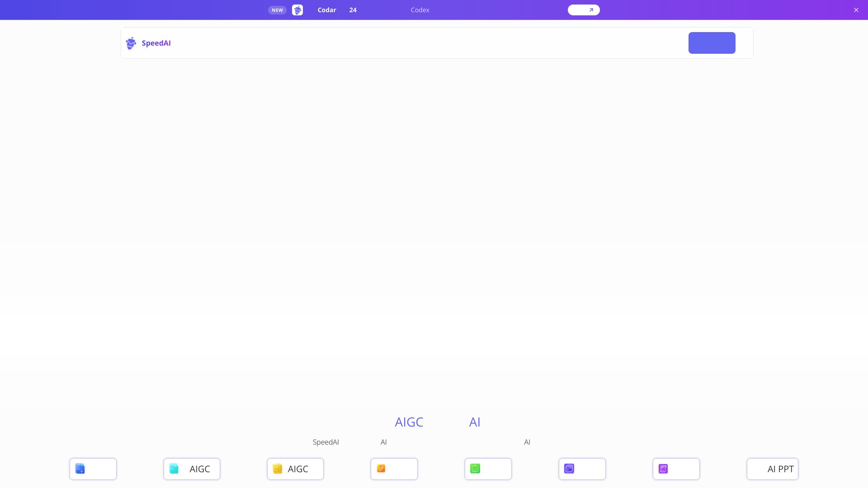
Task: Open the orange pencil icon card
Action: (x=394, y=469)
